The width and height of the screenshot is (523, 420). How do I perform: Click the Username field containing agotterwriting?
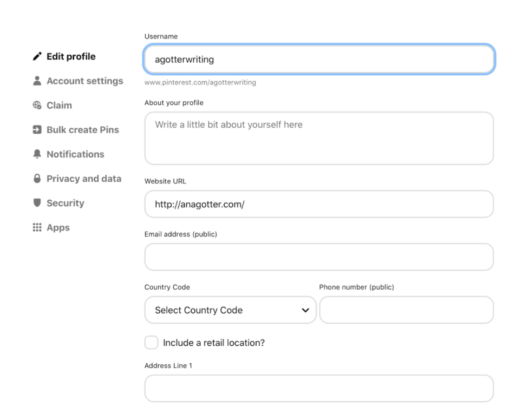coord(319,60)
